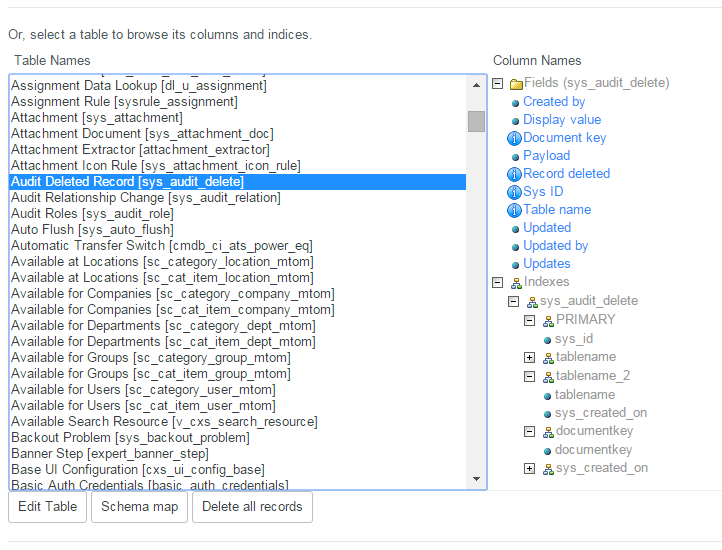The image size is (722, 550).
Task: Open the Display value column link
Action: click(x=562, y=120)
